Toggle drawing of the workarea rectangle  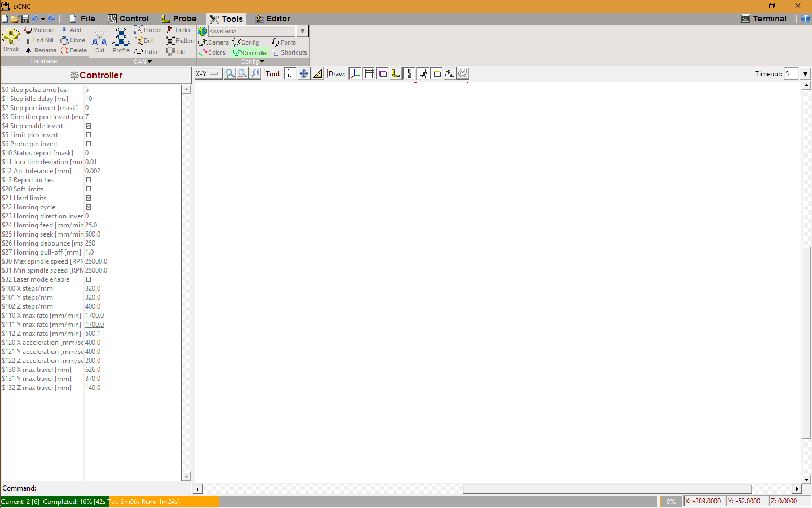437,73
